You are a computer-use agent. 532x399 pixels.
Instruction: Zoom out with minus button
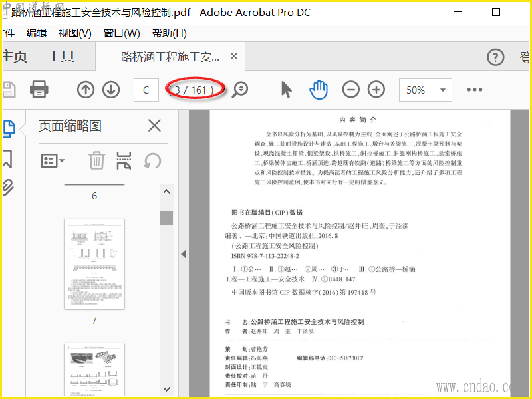351,90
